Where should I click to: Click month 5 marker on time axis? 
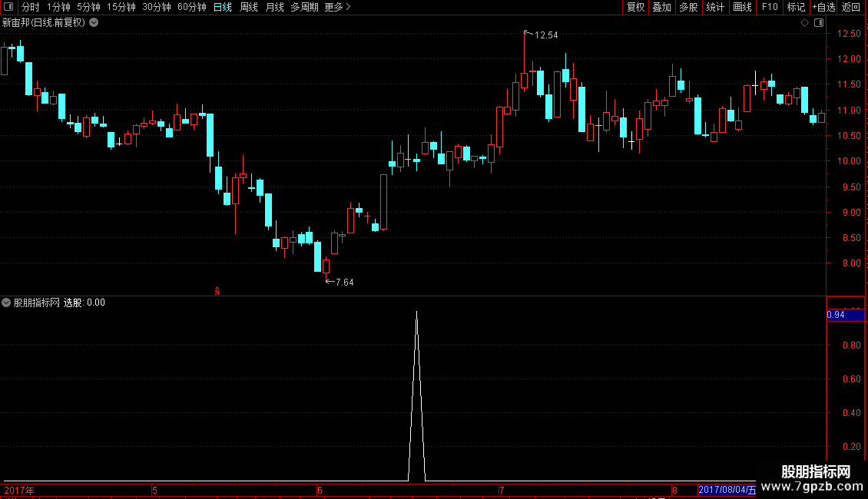pos(154,490)
